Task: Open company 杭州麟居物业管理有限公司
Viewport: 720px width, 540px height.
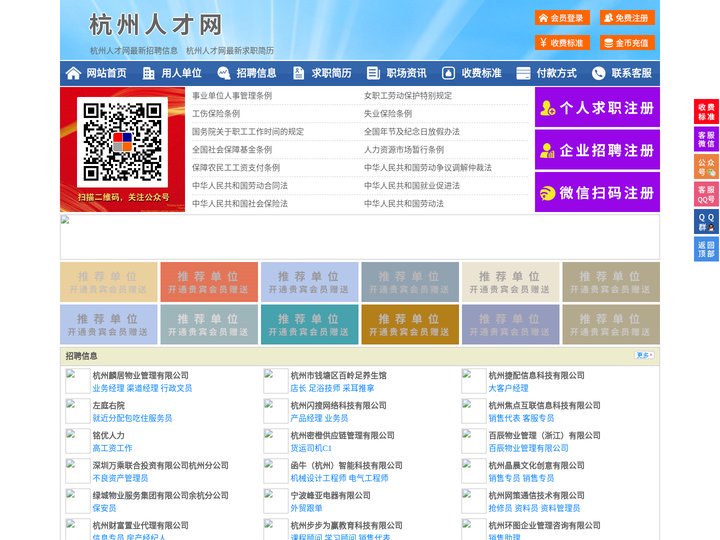Action: 141,375
